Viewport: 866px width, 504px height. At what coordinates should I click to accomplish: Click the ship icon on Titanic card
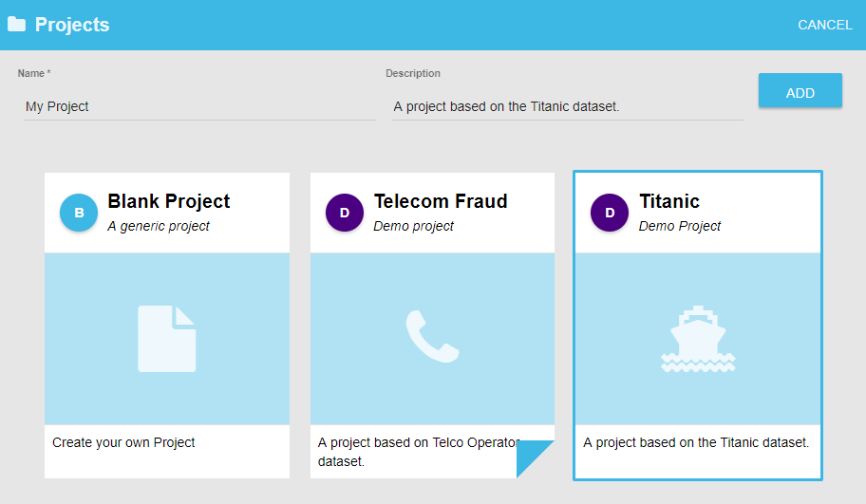point(698,339)
